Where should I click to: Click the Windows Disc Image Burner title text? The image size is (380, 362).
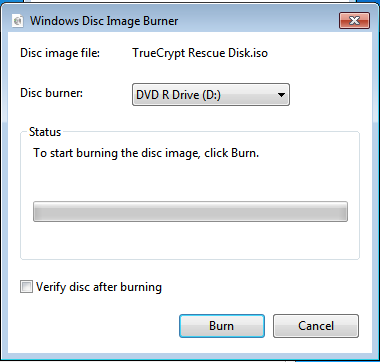104,21
